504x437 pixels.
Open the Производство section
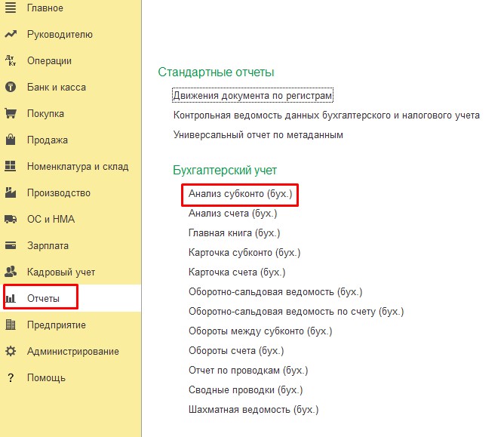click(59, 192)
